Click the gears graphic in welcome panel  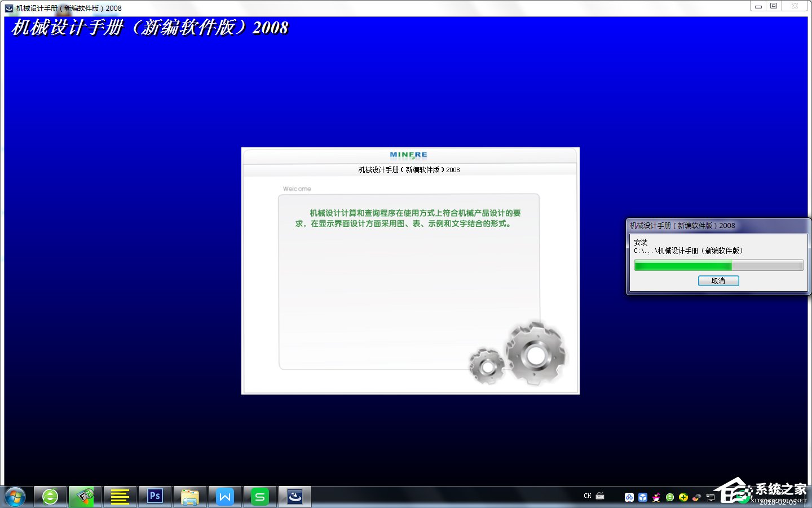[x=519, y=354]
